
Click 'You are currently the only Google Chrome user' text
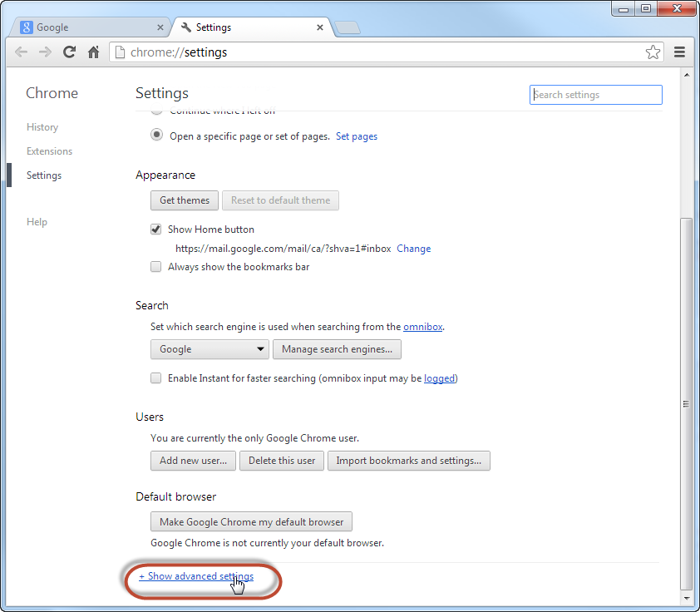pos(254,438)
